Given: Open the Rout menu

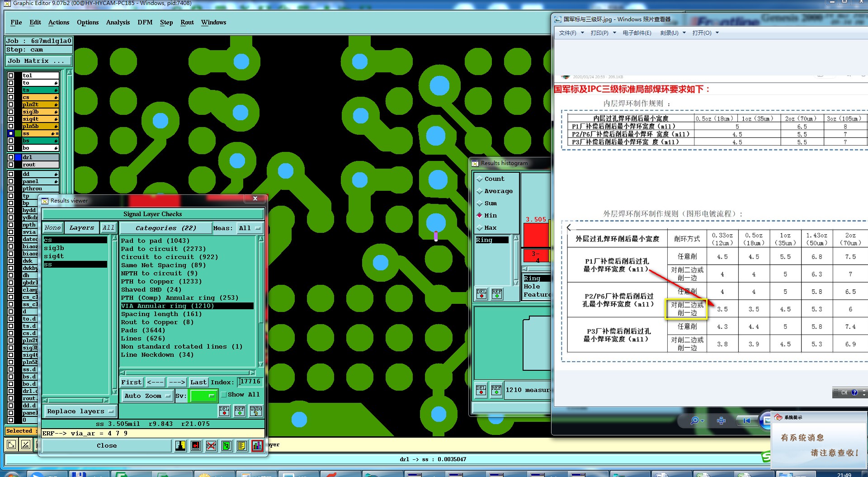Looking at the screenshot, I should 187,22.
